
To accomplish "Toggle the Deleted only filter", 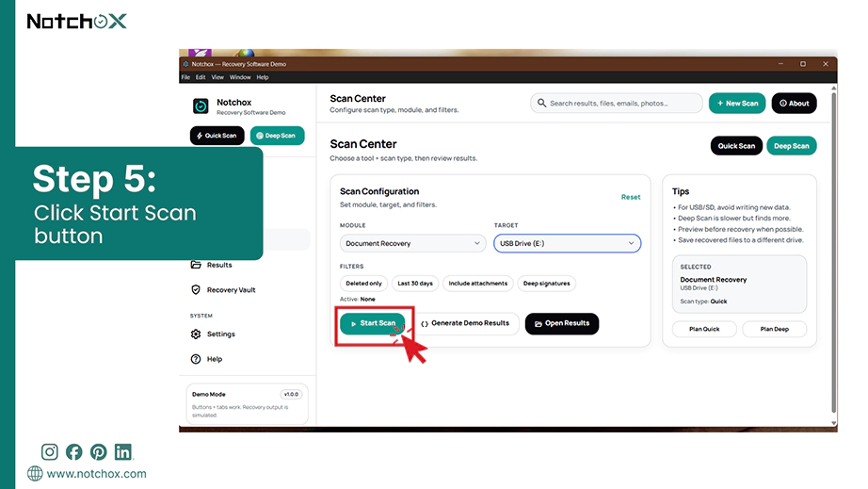I will [x=363, y=284].
